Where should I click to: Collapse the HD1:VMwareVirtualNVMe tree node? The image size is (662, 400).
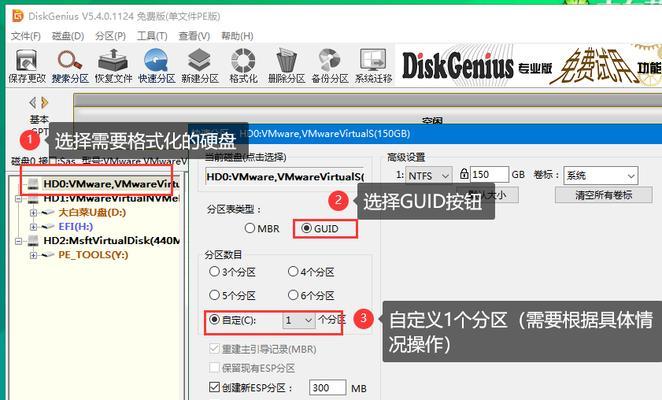(18, 198)
